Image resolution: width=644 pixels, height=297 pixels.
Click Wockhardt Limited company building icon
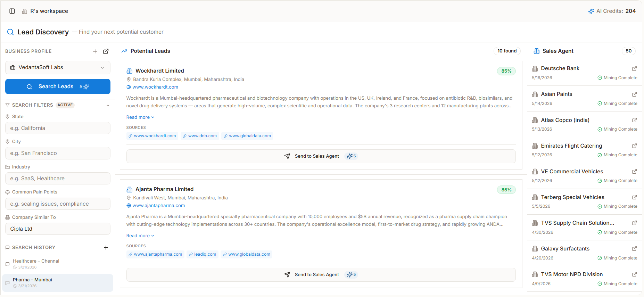pyautogui.click(x=130, y=71)
